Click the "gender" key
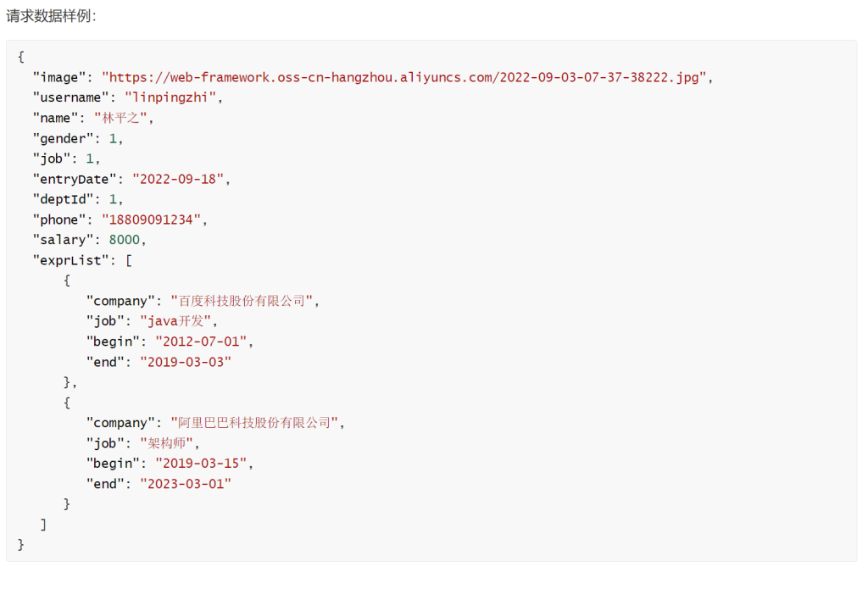 (x=63, y=138)
